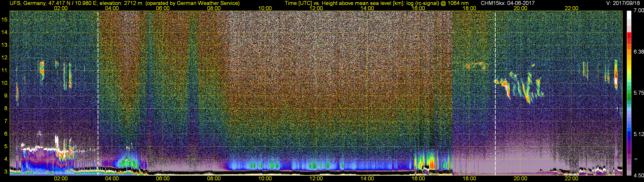The image size is (644, 182).
Task: Click the "5." height axis label
Action: [x=6, y=147]
